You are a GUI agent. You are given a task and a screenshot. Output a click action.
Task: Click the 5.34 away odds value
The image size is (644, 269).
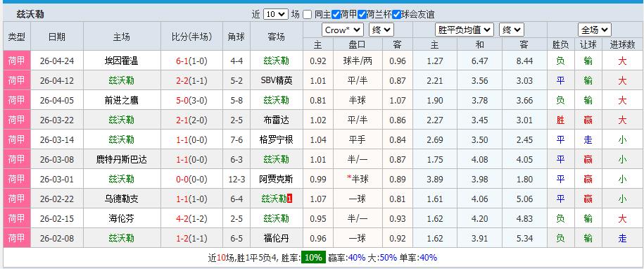point(524,239)
